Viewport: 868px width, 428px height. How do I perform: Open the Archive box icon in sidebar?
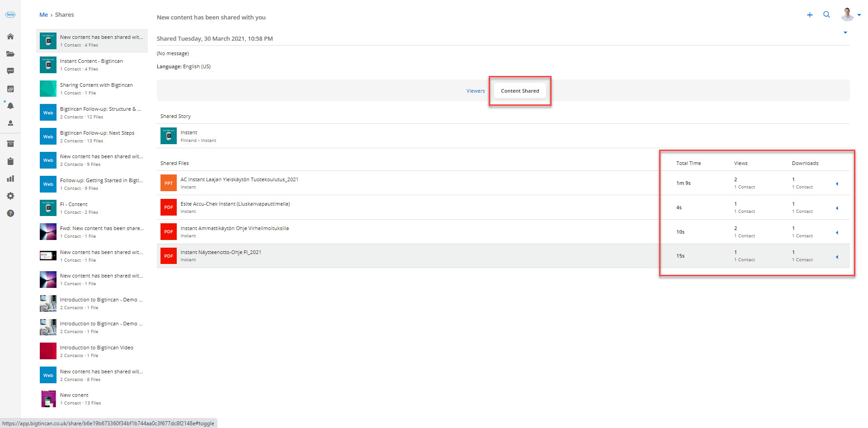click(x=10, y=144)
